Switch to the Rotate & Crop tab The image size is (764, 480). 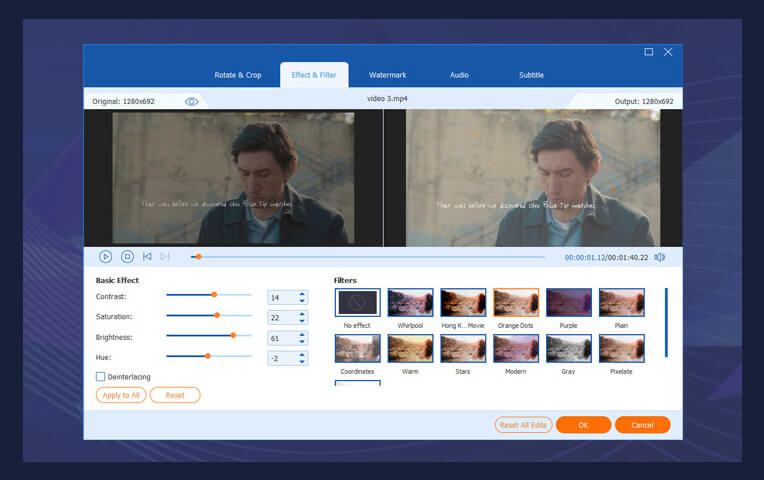238,75
